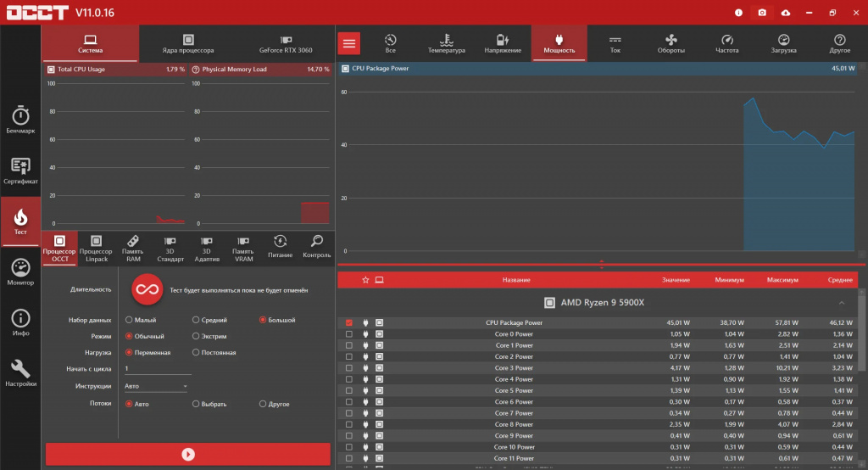
Task: Open the Контроль magnifier tool
Action: click(317, 247)
